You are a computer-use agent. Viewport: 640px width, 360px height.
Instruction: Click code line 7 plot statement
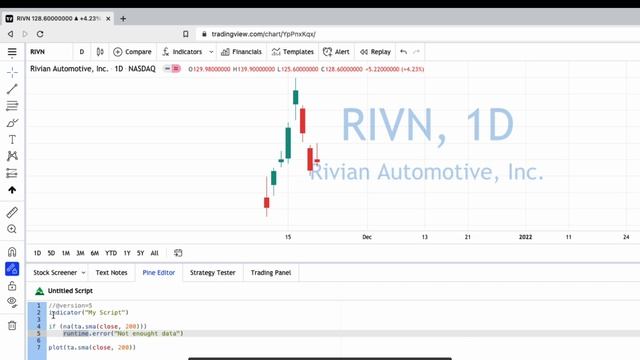tap(92, 347)
